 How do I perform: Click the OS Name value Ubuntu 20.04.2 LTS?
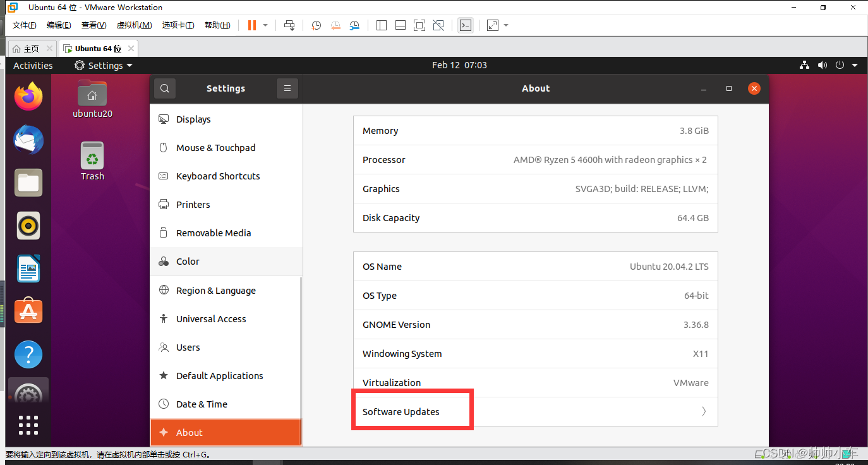669,267
